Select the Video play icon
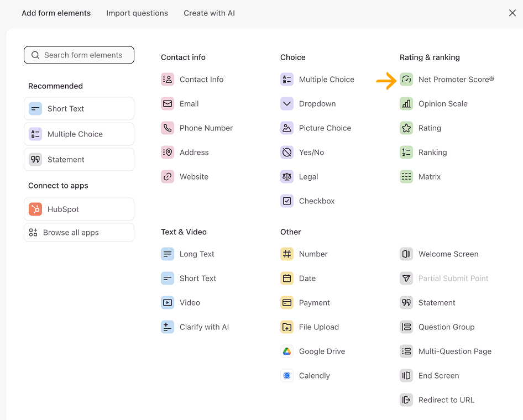The width and height of the screenshot is (523, 420). click(168, 303)
